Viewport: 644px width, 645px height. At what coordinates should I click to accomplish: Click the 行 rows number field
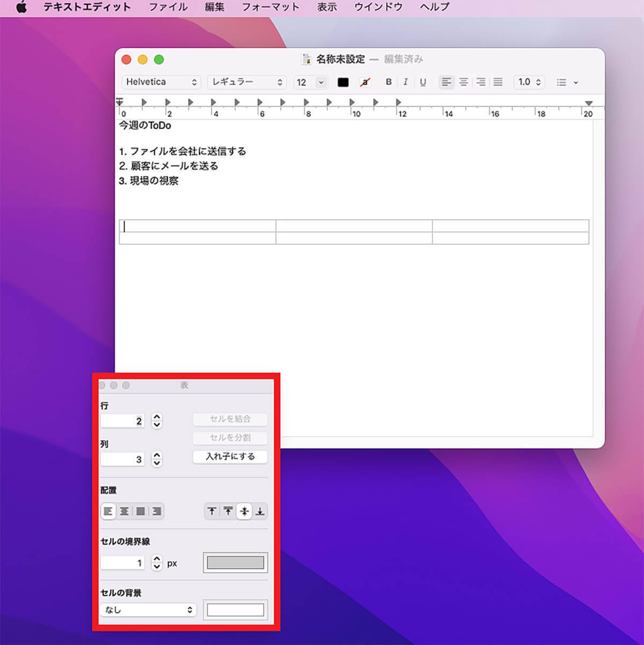(122, 421)
